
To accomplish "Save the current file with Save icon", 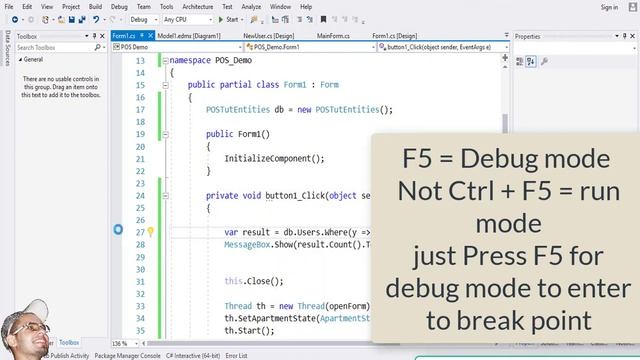I will 71,19.
